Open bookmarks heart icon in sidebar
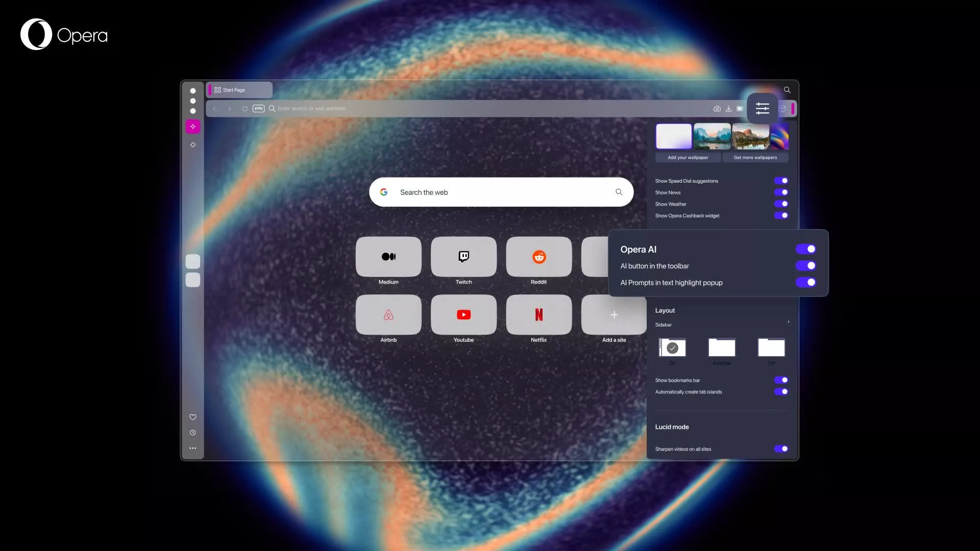 193,417
